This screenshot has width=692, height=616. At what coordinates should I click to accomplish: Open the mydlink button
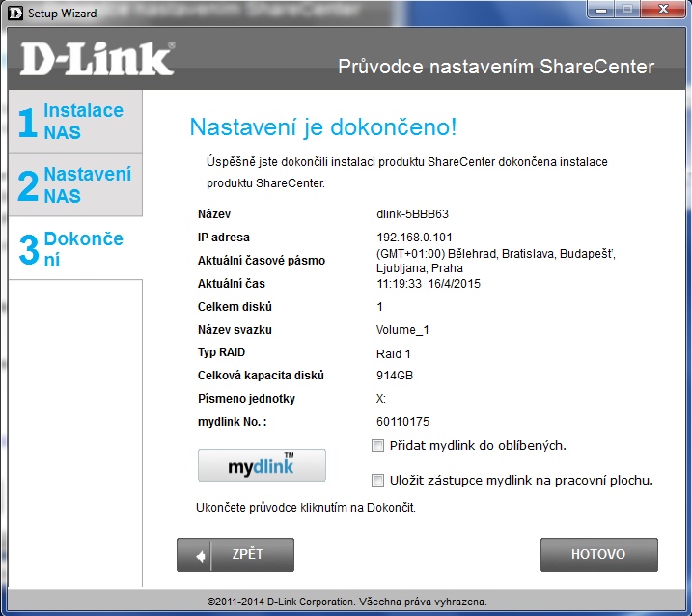(262, 465)
